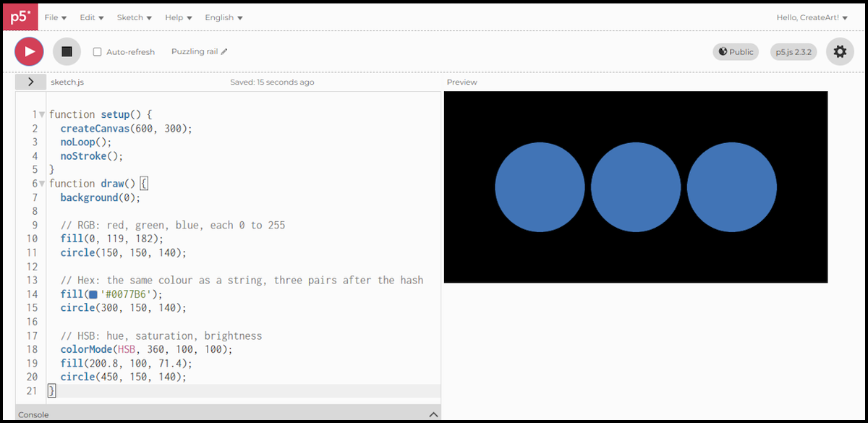868x423 pixels.
Task: Click the left circle in the preview
Action: 540,187
